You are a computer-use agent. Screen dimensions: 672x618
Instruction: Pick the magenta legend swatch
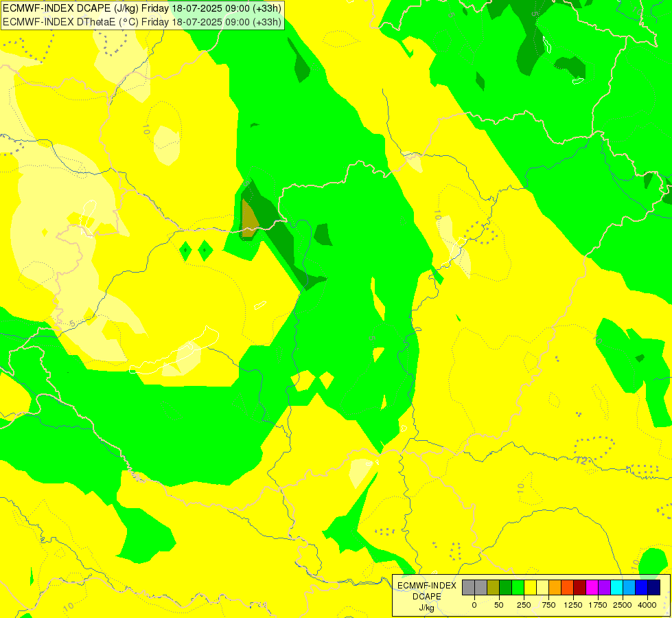coord(592,587)
